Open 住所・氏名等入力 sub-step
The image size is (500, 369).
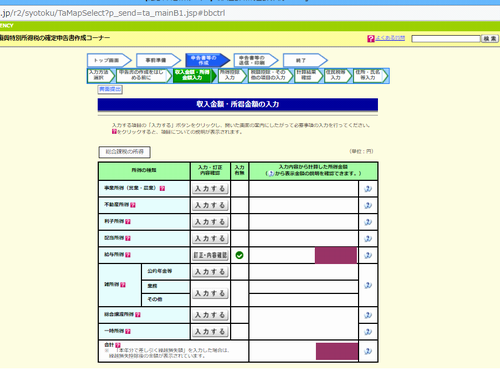(371, 75)
